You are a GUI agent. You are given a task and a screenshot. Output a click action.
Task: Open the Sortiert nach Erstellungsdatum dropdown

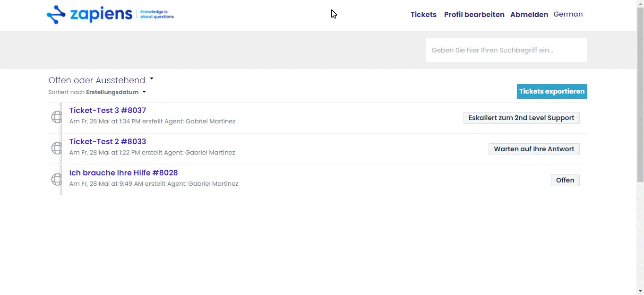[x=97, y=92]
